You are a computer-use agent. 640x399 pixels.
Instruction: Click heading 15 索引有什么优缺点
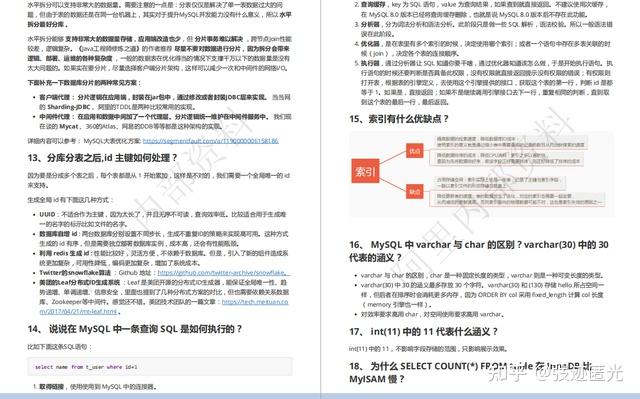point(399,119)
